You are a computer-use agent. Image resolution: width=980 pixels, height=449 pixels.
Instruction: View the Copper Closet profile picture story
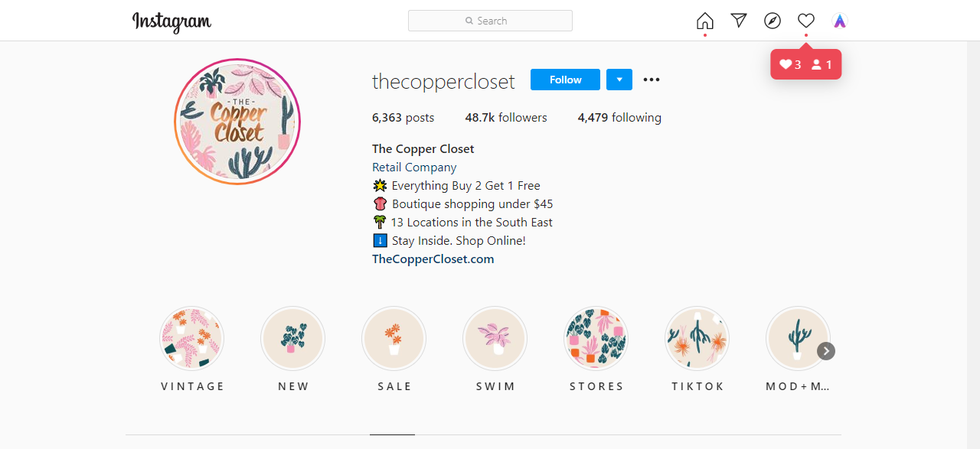(x=237, y=122)
